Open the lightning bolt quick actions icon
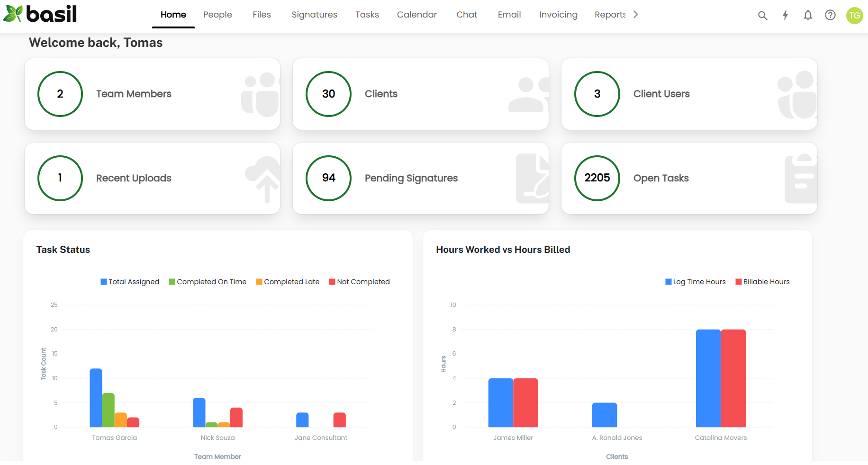 pyautogui.click(x=785, y=15)
